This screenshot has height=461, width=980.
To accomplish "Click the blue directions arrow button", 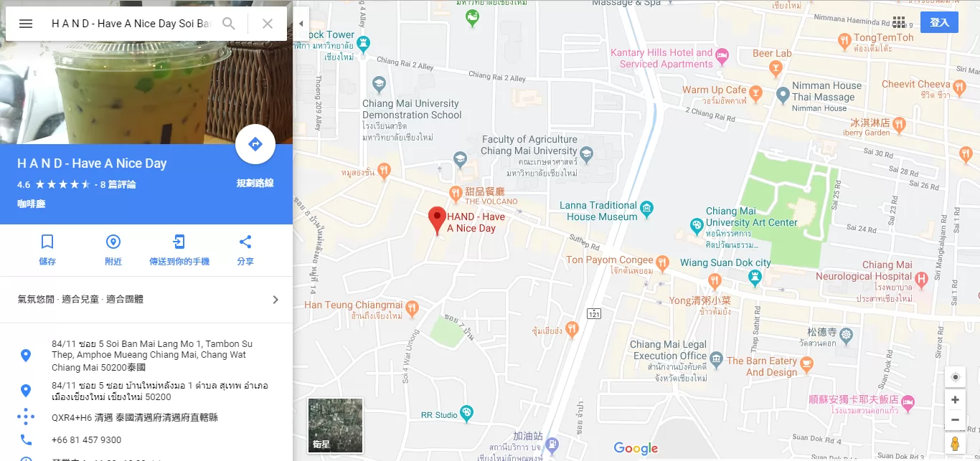I will pos(255,144).
